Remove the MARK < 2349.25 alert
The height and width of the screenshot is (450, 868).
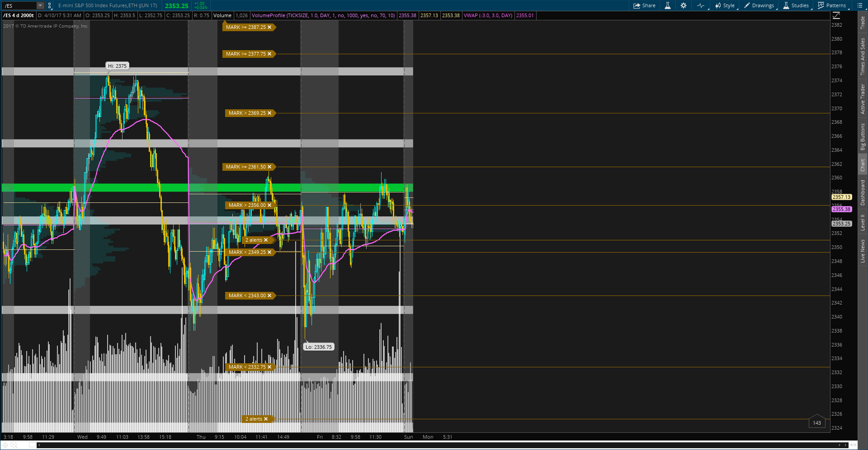click(x=269, y=252)
